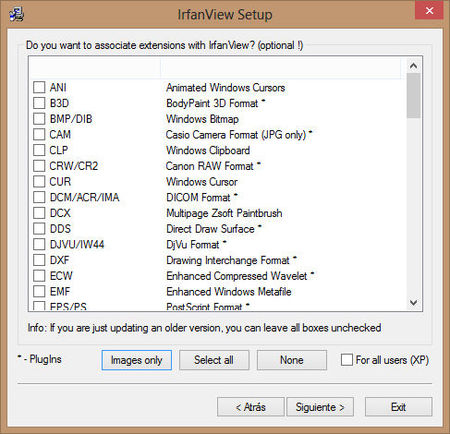Select the Drawing Interchange Format text
This screenshot has width=450, height=434.
coord(231,260)
